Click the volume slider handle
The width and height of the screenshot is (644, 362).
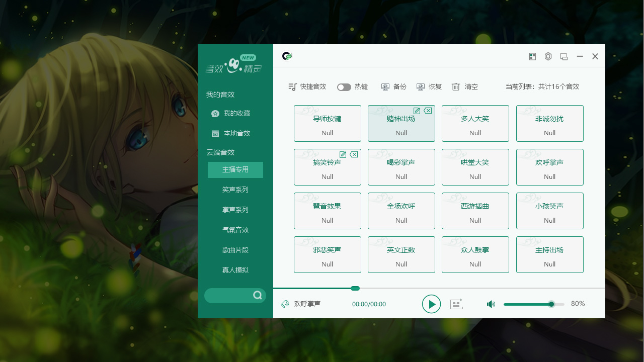(x=551, y=304)
